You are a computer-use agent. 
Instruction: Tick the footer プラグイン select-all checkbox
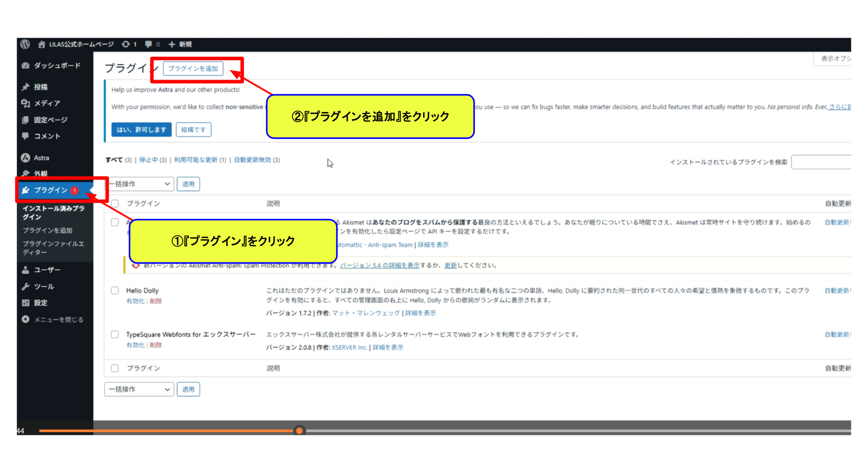point(115,368)
